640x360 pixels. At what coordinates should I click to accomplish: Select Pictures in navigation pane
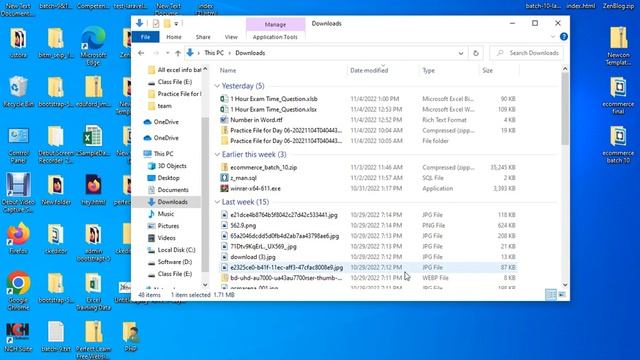pos(168,226)
